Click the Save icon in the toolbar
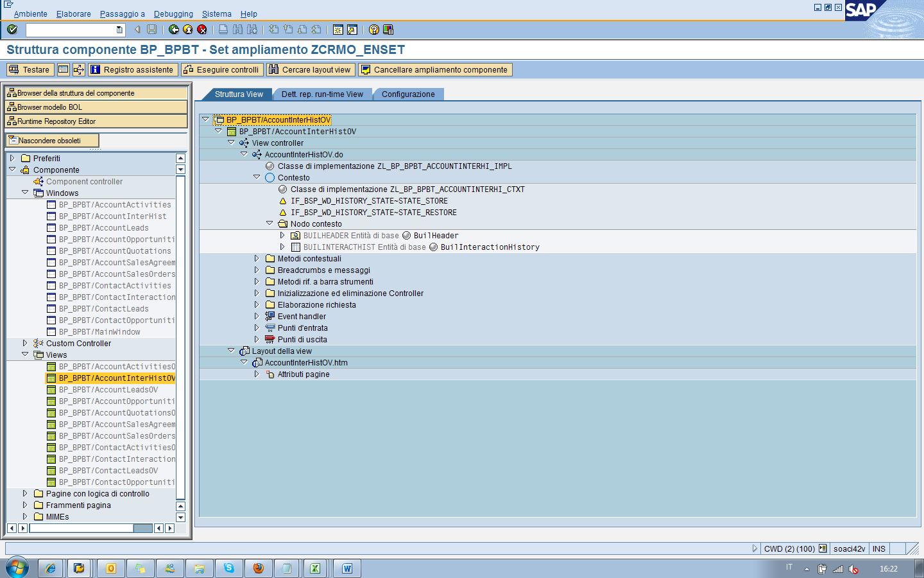The width and height of the screenshot is (924, 578). pyautogui.click(x=150, y=29)
